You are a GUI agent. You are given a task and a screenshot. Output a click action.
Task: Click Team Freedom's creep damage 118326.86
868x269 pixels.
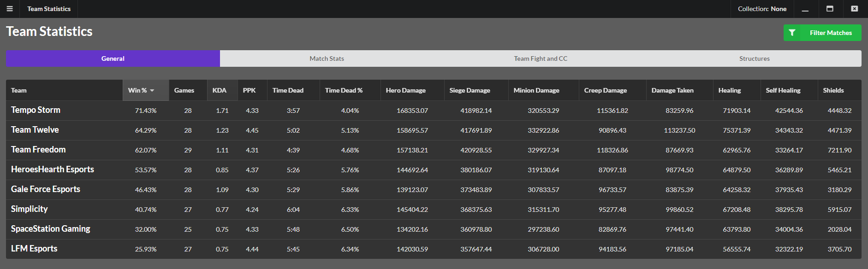[x=612, y=150]
